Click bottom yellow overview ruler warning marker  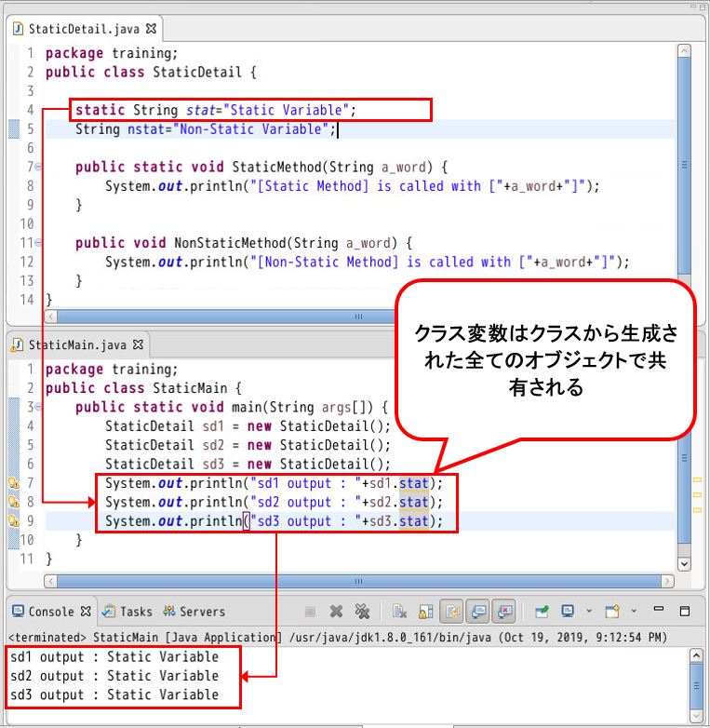tap(698, 510)
